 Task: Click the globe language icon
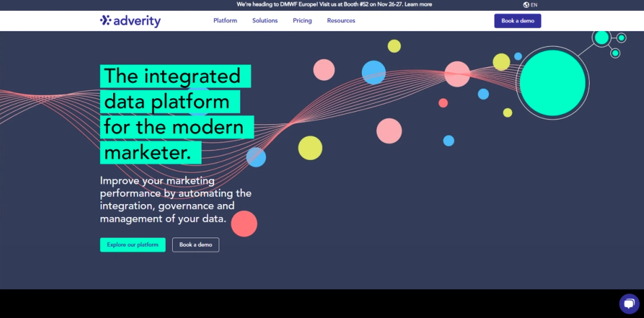(x=526, y=5)
